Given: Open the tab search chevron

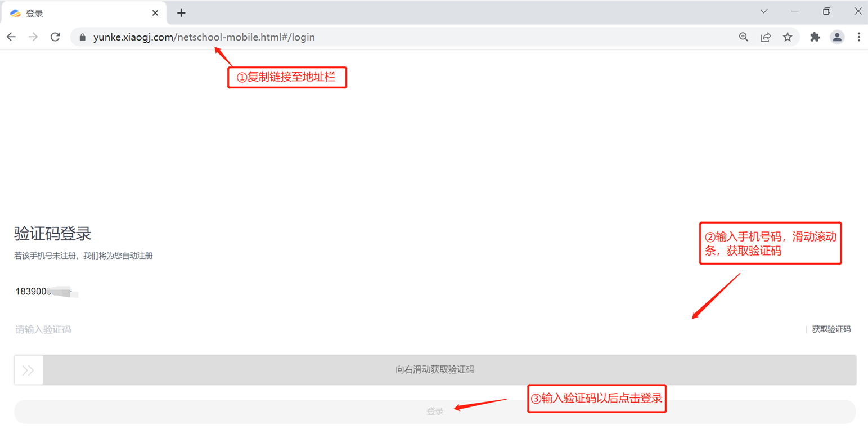Looking at the screenshot, I should pos(764,11).
